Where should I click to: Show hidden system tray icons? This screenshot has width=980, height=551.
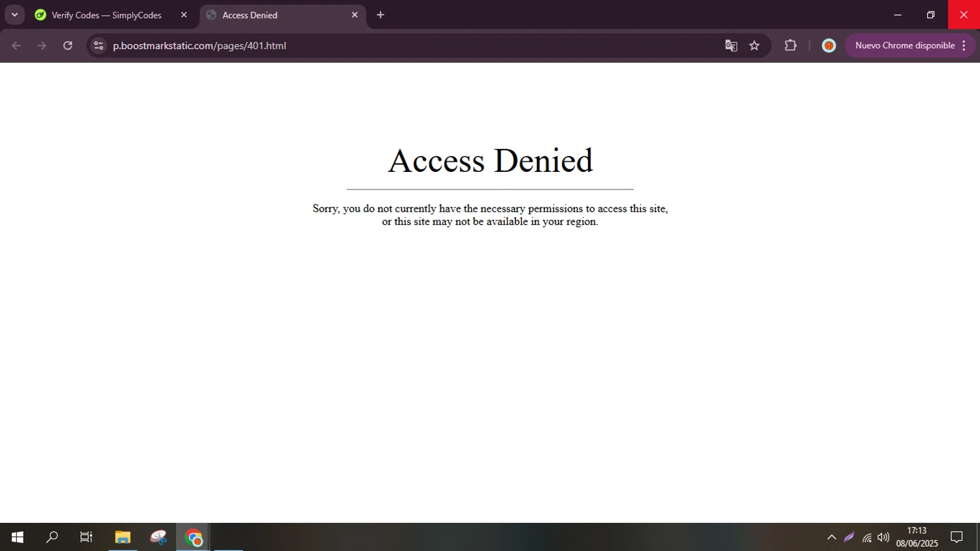coord(832,537)
